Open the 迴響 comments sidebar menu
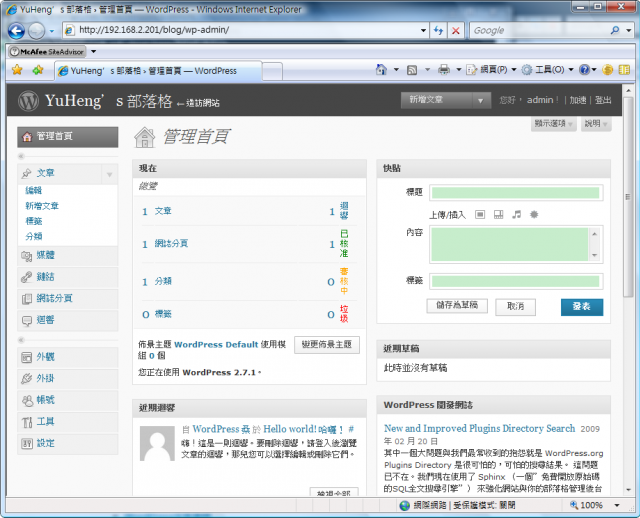The image size is (640, 518). 68,320
